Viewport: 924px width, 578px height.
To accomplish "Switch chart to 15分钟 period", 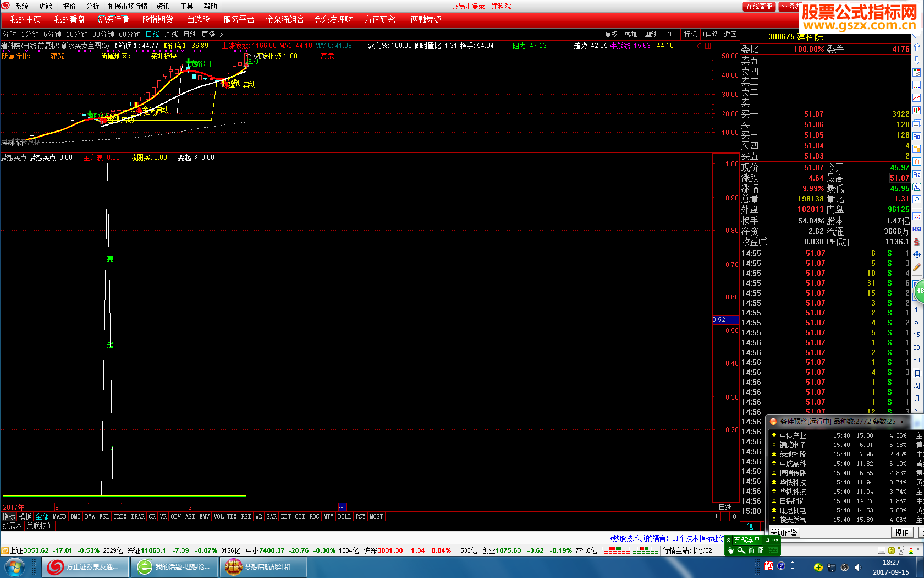I will (x=77, y=34).
